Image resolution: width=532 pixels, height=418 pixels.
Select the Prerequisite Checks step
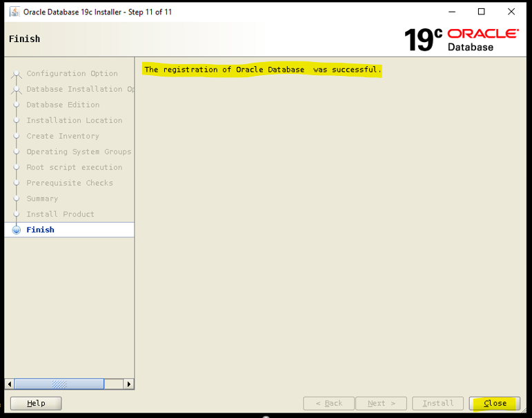point(70,183)
